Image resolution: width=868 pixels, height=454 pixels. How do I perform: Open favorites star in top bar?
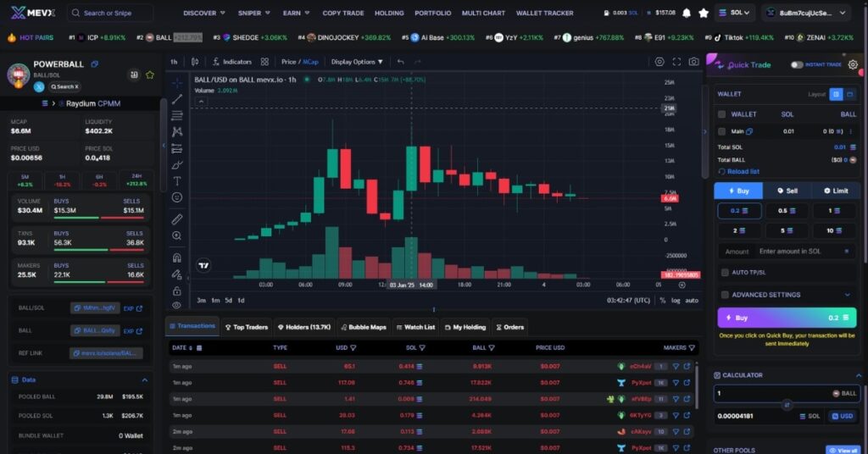[x=704, y=14]
